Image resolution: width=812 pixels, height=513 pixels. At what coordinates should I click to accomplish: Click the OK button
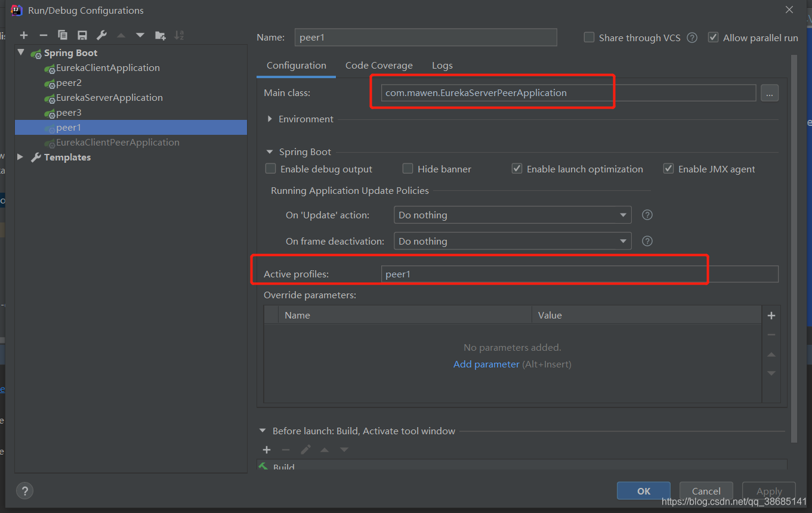[x=644, y=491]
